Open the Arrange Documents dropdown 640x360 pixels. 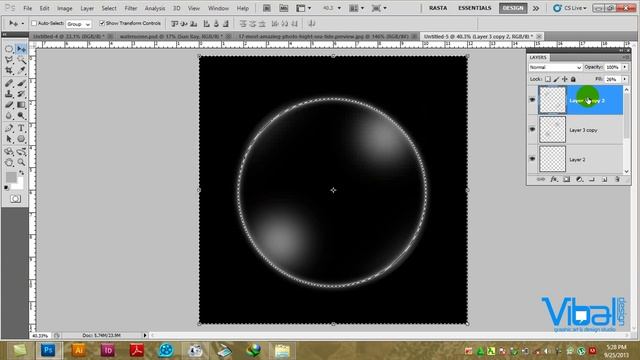click(356, 8)
